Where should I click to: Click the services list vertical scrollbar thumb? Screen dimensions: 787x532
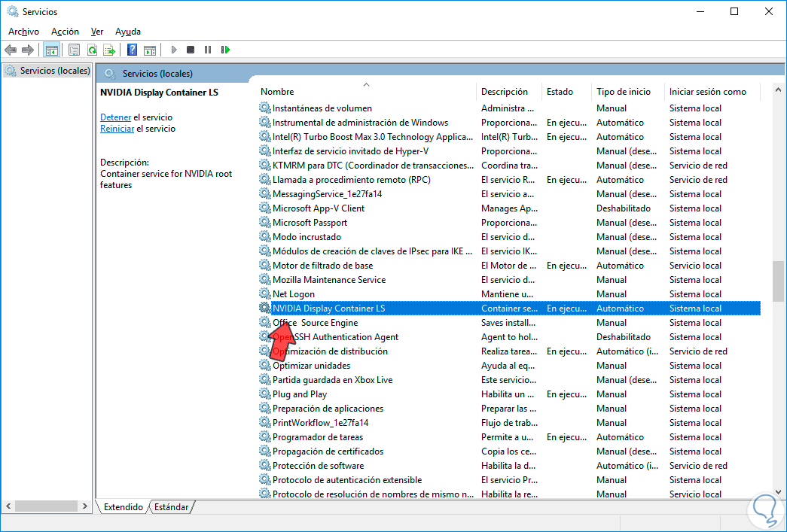778,281
